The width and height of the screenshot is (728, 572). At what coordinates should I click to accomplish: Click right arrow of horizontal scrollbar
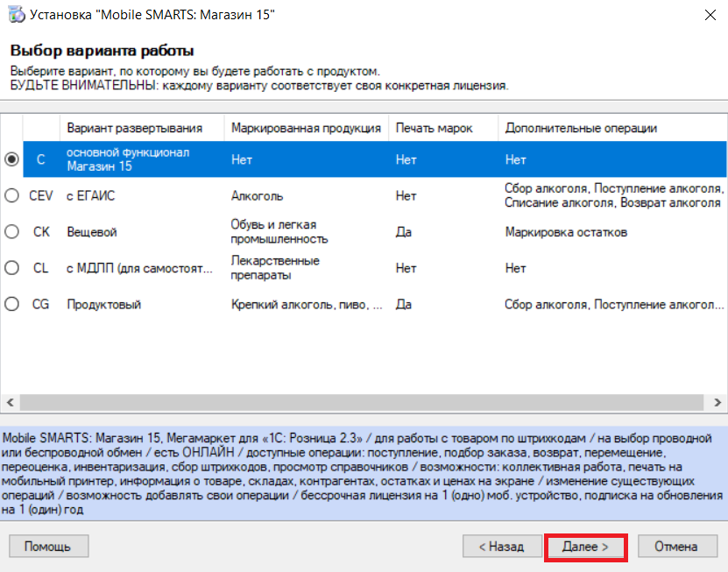tap(717, 402)
